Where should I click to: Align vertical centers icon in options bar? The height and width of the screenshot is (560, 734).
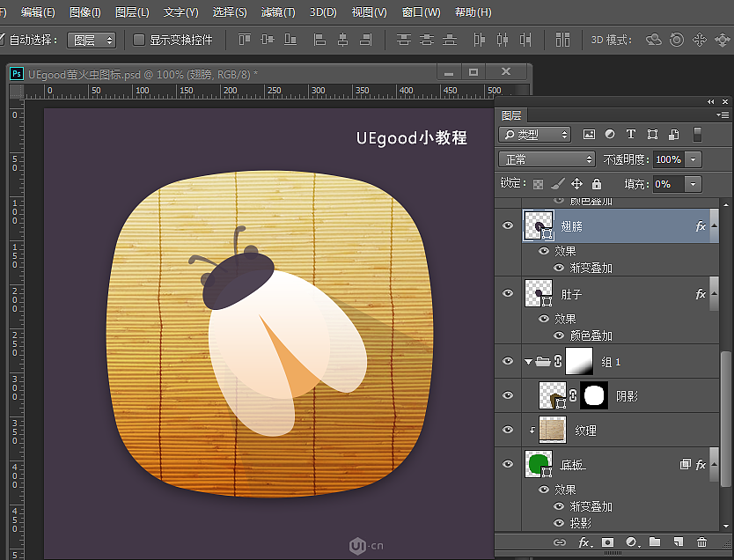pyautogui.click(x=268, y=40)
